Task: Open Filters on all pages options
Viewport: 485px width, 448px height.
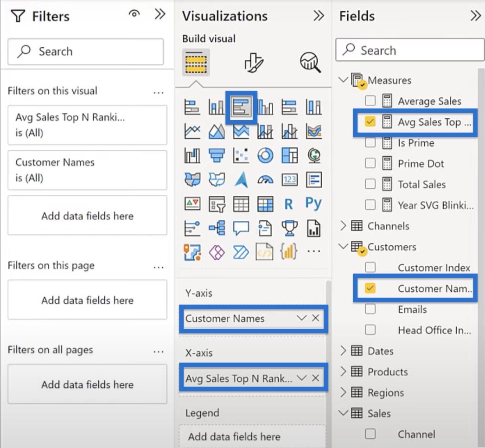Action: (159, 351)
